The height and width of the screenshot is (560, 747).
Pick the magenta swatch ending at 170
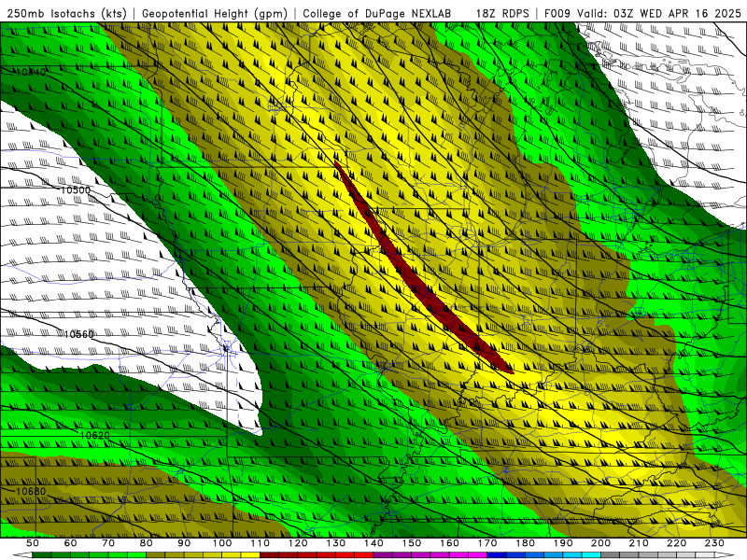[x=478, y=555]
